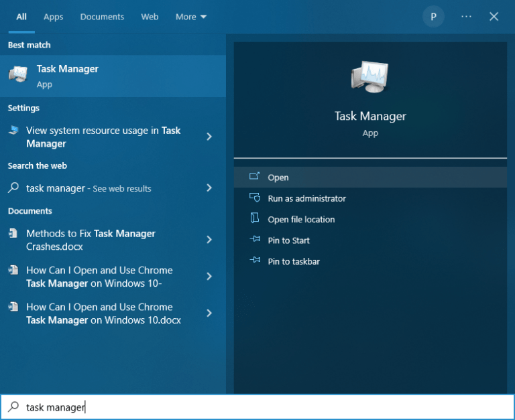Choose Pin to taskbar
This screenshot has width=515, height=420.
[370, 261]
